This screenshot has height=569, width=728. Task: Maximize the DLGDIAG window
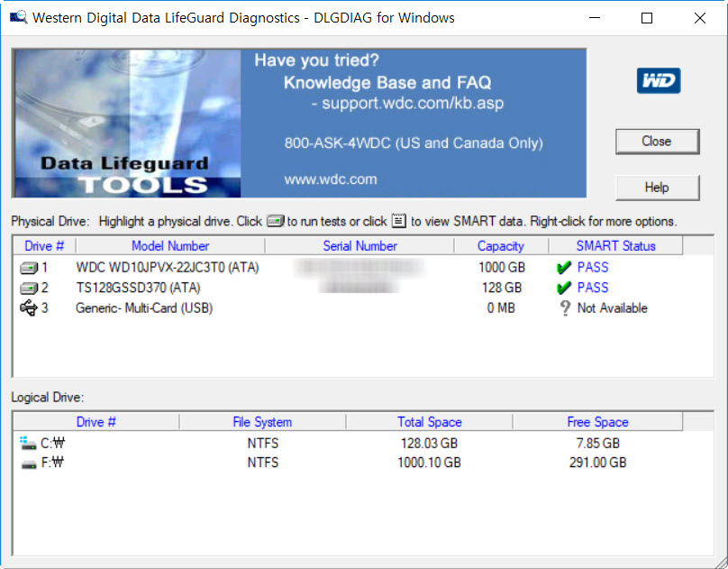647,18
